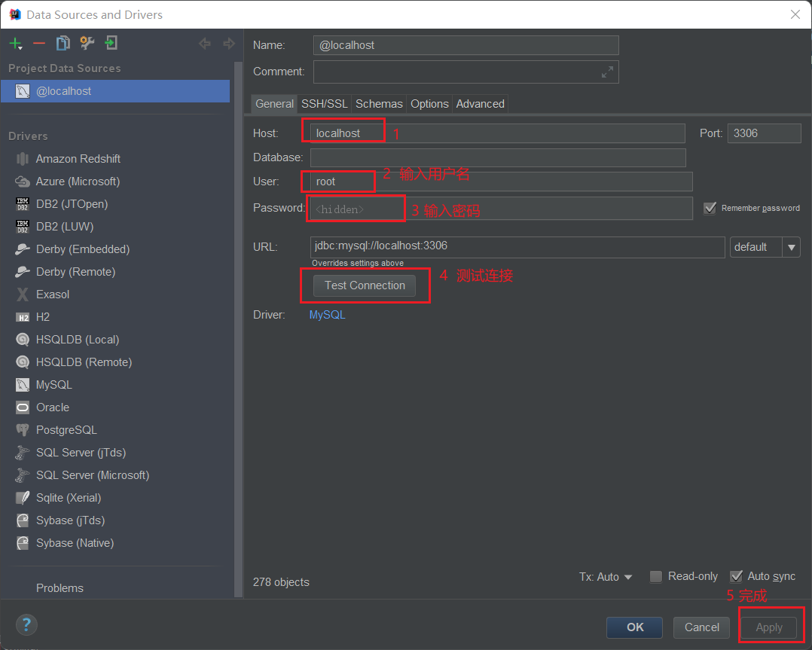Image resolution: width=812 pixels, height=650 pixels.
Task: Click the URL input field
Action: pos(517,247)
